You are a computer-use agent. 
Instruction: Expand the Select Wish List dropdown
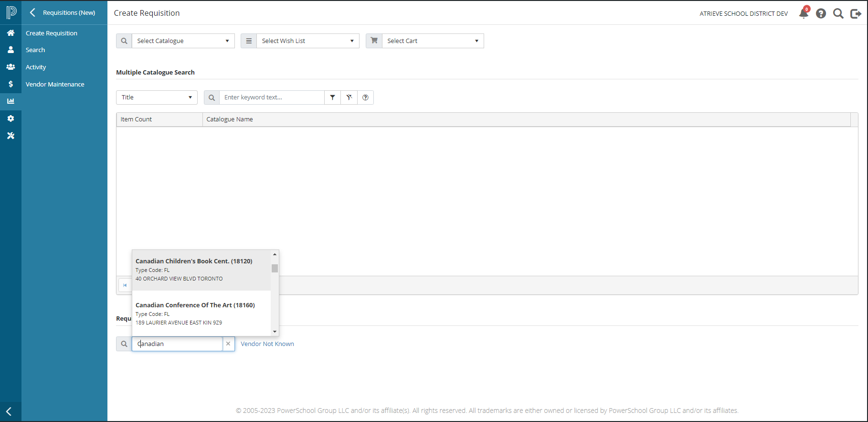[307, 41]
